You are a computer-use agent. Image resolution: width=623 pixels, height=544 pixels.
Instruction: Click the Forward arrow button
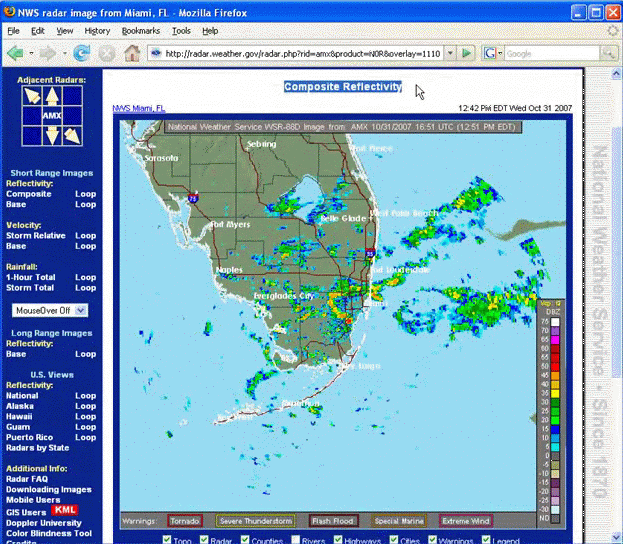[x=48, y=53]
